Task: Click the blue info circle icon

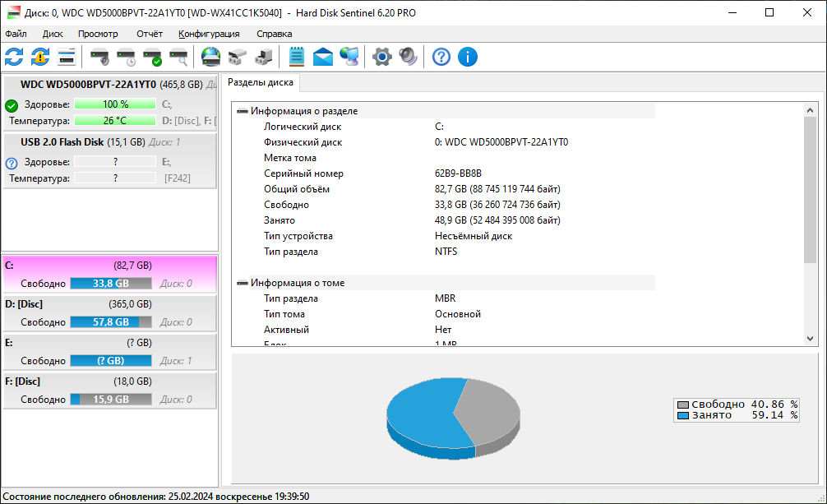Action: pyautogui.click(x=468, y=57)
